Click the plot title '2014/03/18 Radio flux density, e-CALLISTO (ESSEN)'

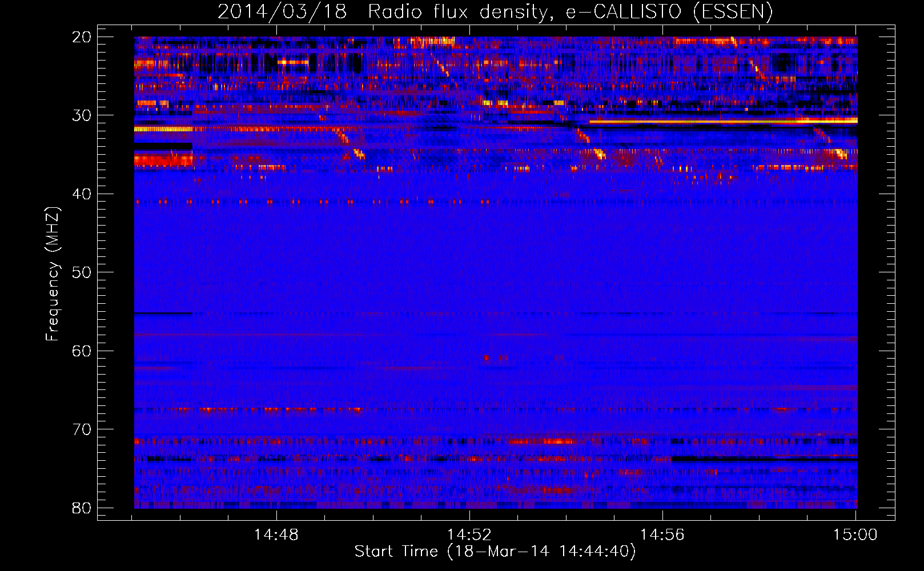[495, 11]
